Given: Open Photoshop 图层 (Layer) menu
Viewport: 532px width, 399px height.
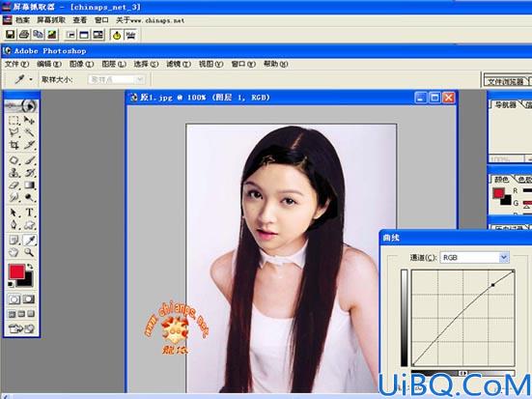Looking at the screenshot, I should click(x=114, y=64).
